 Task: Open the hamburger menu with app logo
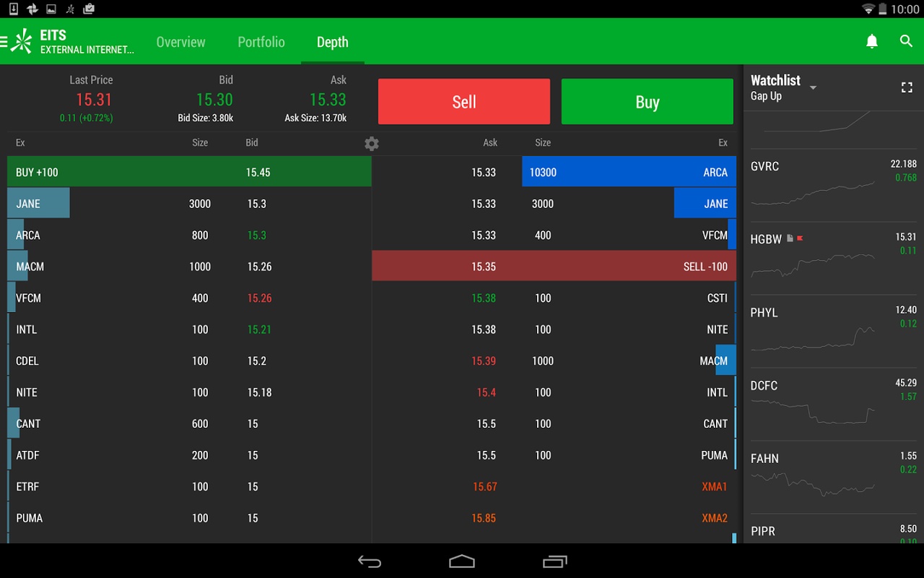click(x=16, y=42)
